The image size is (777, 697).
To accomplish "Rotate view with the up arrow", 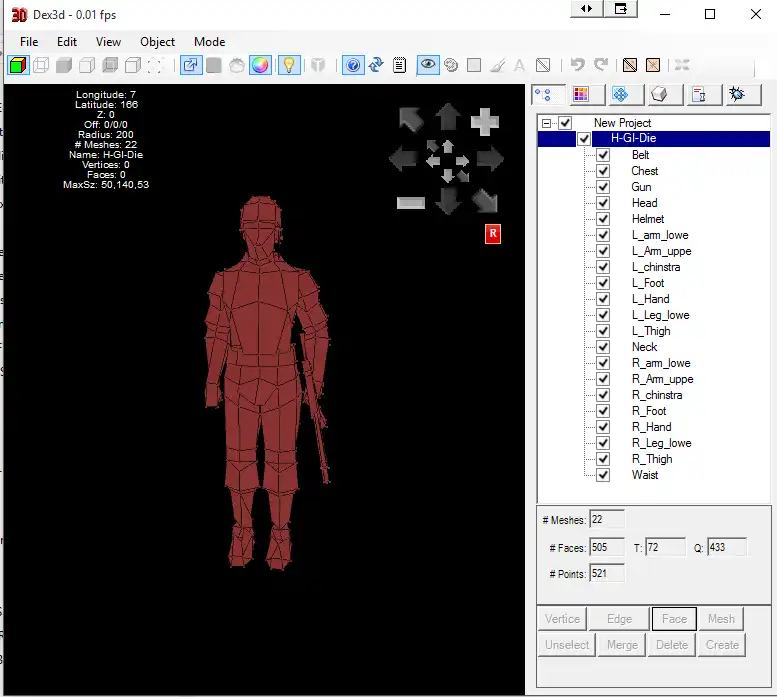I will point(448,118).
